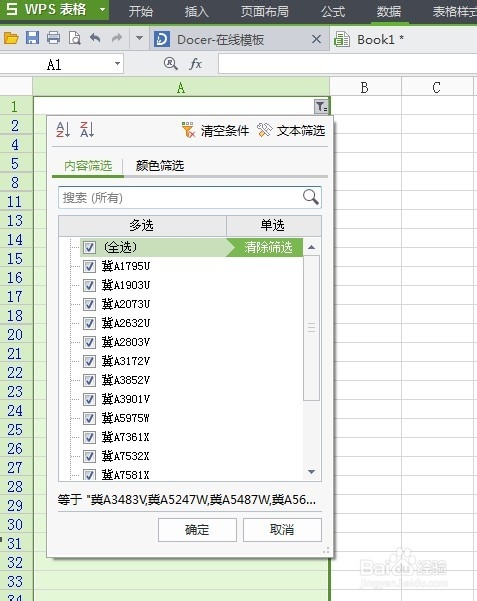The width and height of the screenshot is (477, 601).
Task: Sort descending Z to A
Action: 87,130
